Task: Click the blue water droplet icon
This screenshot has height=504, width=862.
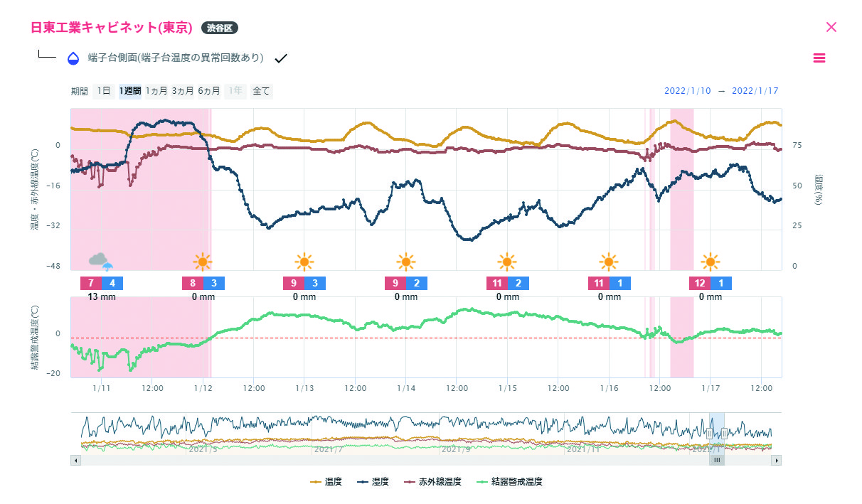Action: (73, 58)
